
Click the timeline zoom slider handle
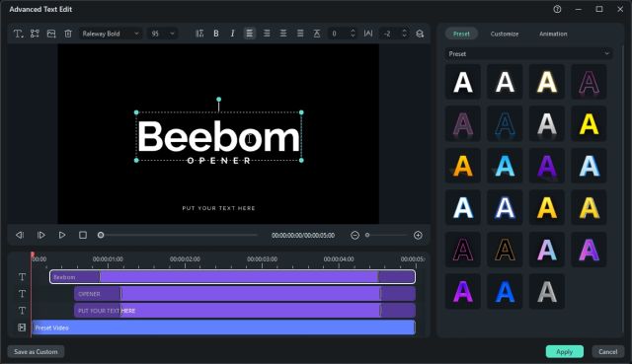pos(367,235)
